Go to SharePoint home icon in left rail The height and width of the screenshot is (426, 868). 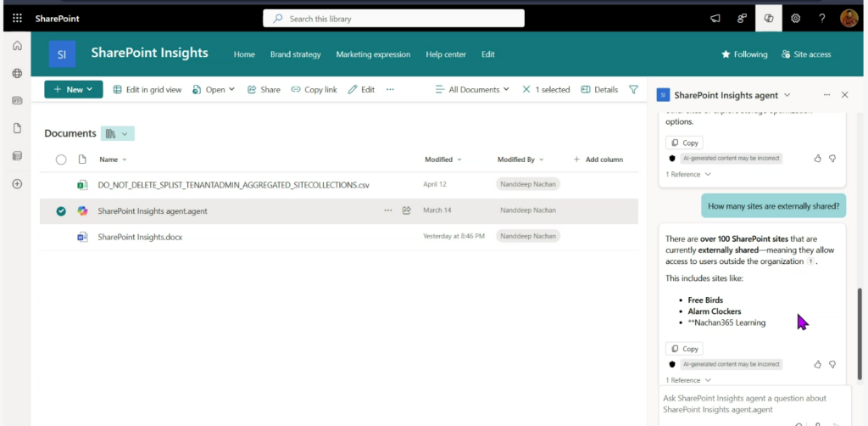tap(17, 46)
